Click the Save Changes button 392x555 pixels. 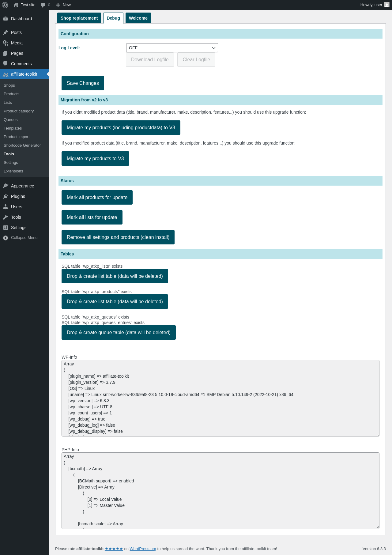point(83,83)
